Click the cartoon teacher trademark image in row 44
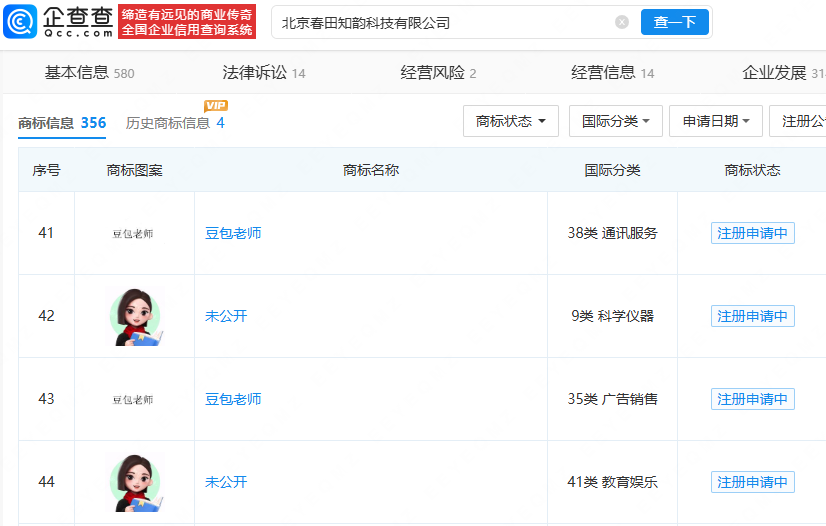 click(136, 483)
